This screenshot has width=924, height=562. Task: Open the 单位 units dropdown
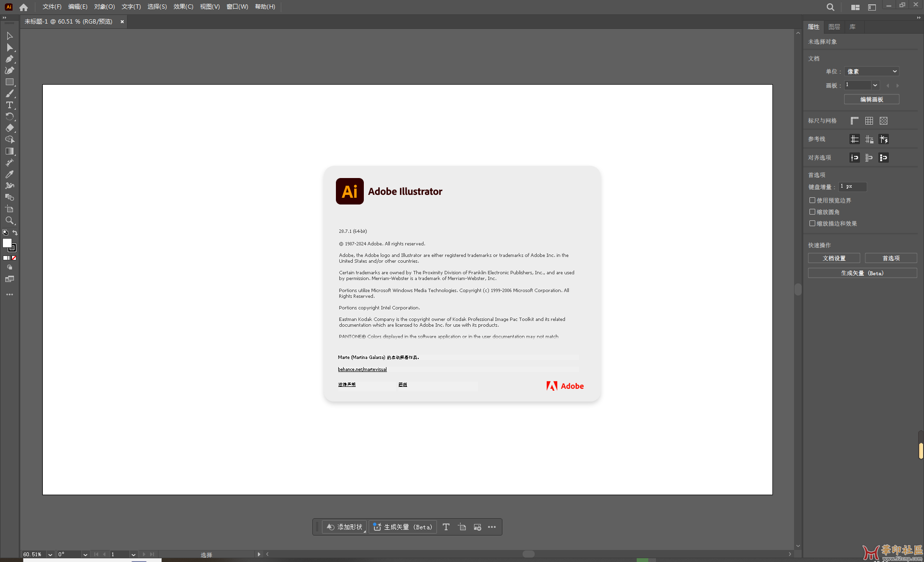[x=872, y=71]
